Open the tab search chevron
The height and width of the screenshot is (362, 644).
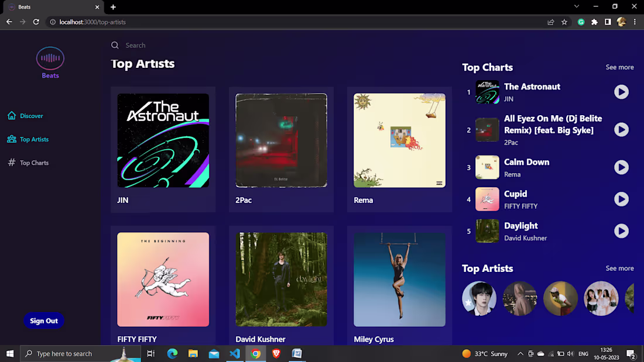576,7
